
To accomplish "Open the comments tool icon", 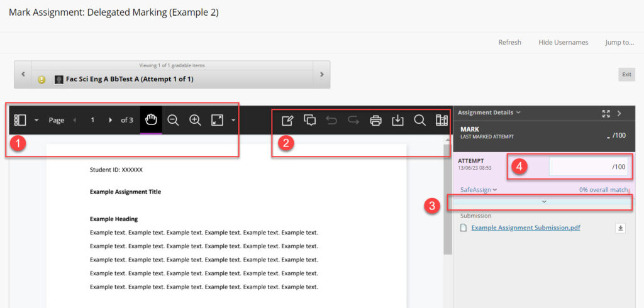I will (309, 121).
